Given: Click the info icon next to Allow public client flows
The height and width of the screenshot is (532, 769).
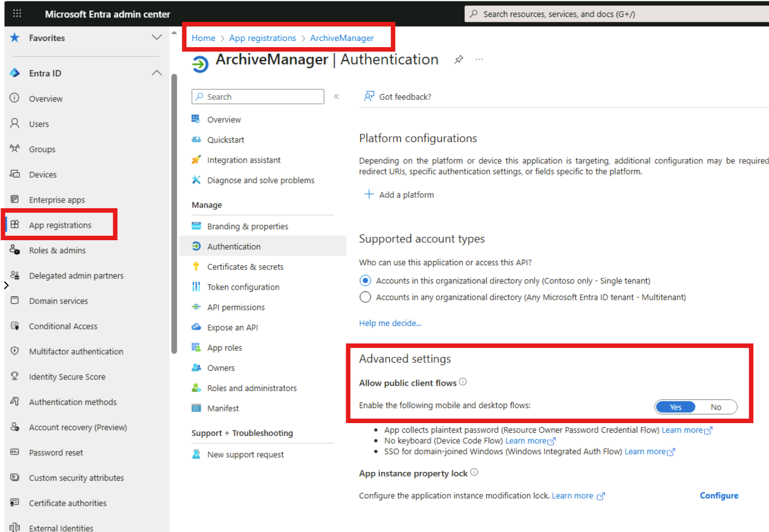Looking at the screenshot, I should (x=463, y=382).
